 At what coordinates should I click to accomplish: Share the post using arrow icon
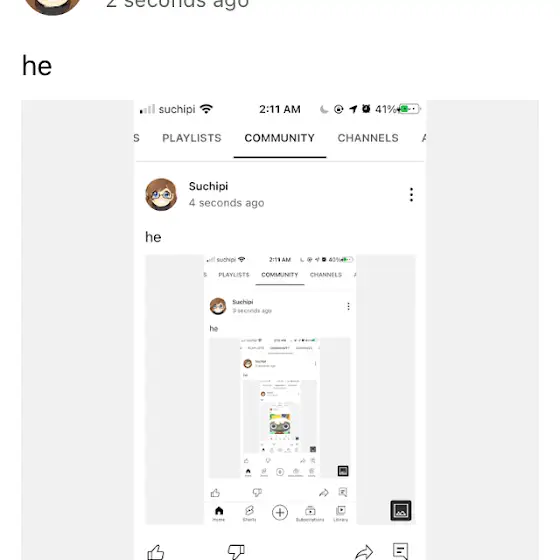click(x=364, y=552)
